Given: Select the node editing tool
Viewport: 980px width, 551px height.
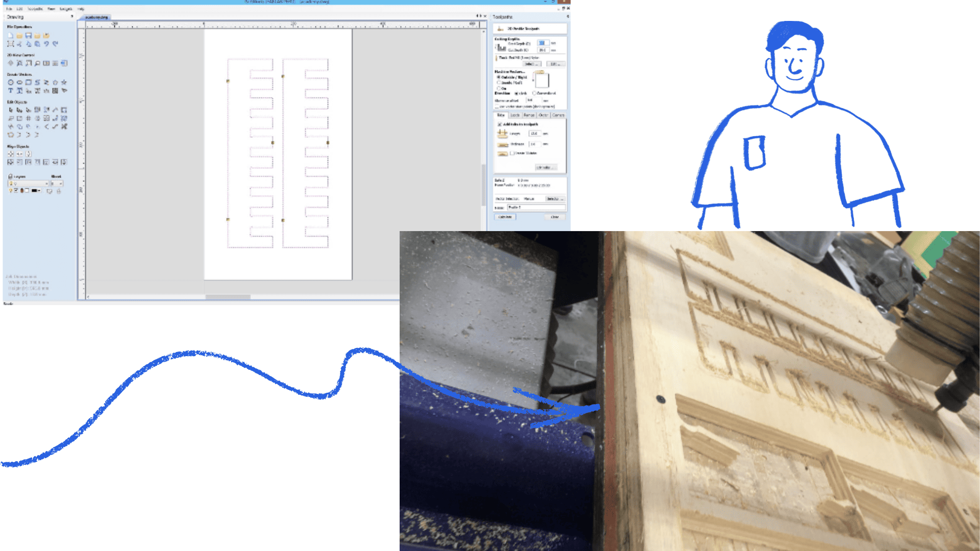Looking at the screenshot, I should point(19,110).
